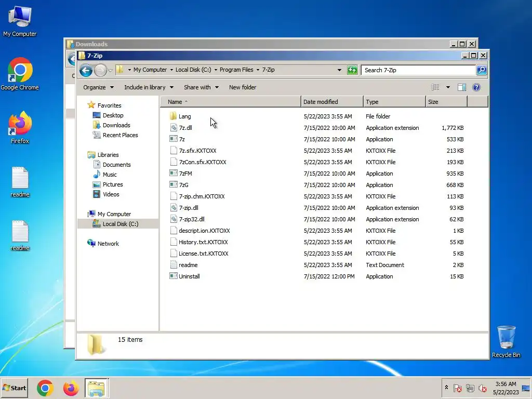532x399 pixels.
Task: Go back with the blue Back arrow
Action: 86,70
